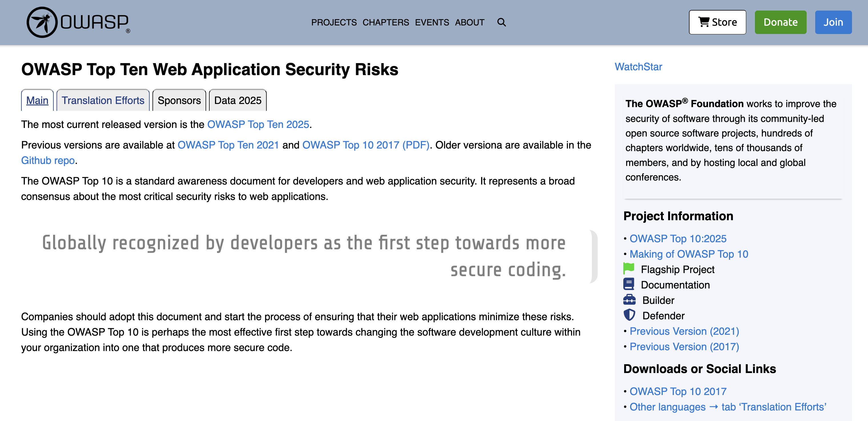This screenshot has width=868, height=421.
Task: Open the PROJECTS menu
Action: pos(334,22)
